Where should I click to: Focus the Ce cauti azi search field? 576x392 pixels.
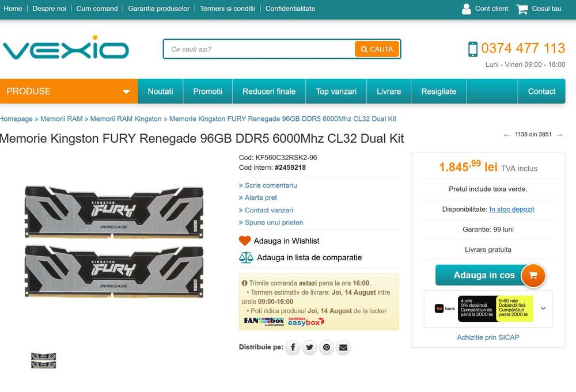click(259, 49)
